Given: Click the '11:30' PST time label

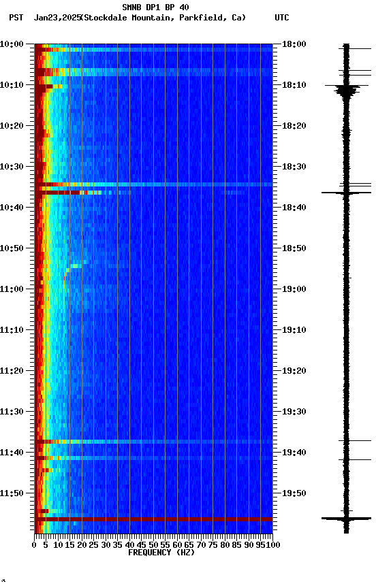Looking at the screenshot, I should (12, 412).
